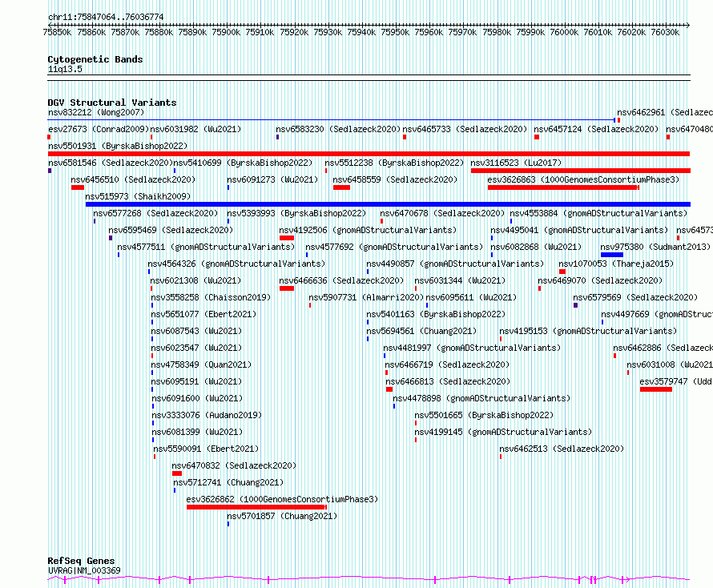Select the nsv5907731 (Almarri2020) label
The image size is (713, 588).
point(366,297)
